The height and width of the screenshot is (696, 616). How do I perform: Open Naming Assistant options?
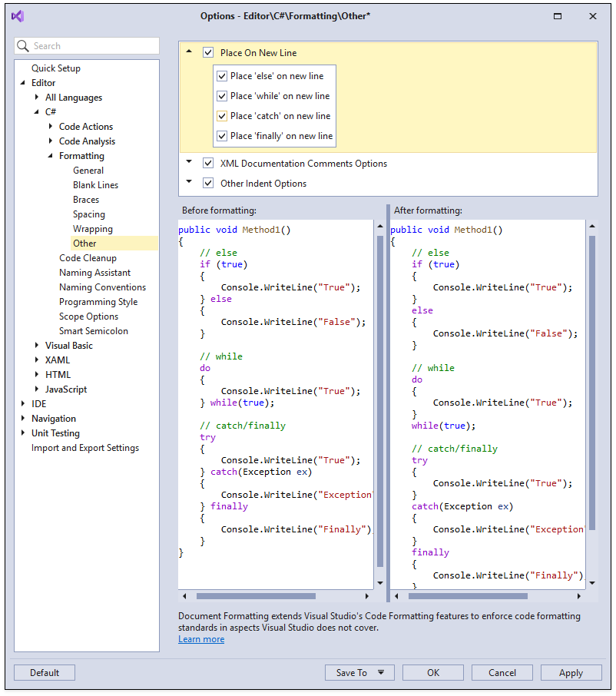[x=95, y=273]
